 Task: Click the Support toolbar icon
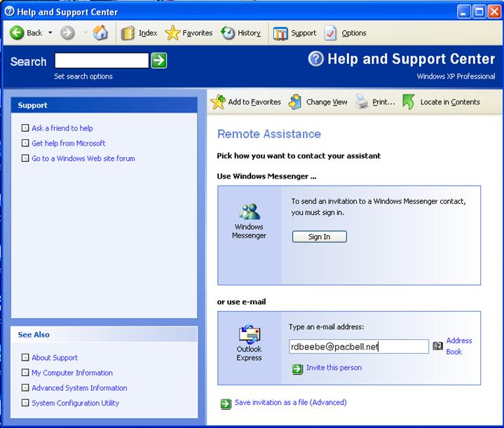(x=280, y=33)
